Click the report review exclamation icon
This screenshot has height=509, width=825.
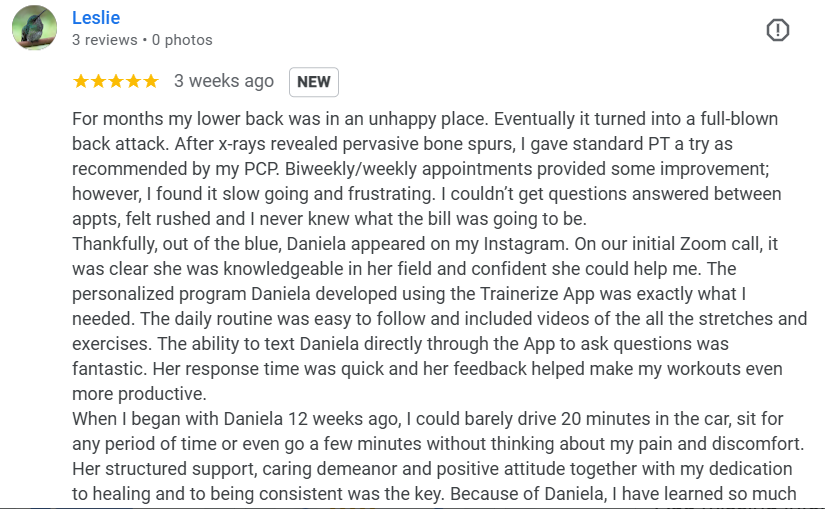pos(777,30)
